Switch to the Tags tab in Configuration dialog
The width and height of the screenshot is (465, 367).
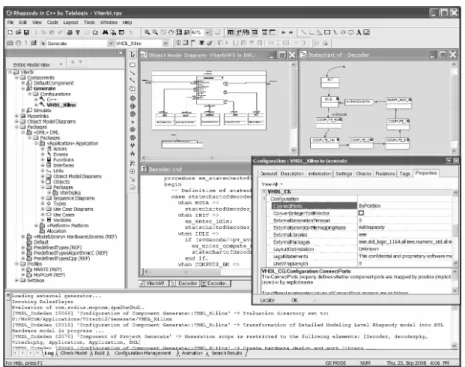(405, 174)
